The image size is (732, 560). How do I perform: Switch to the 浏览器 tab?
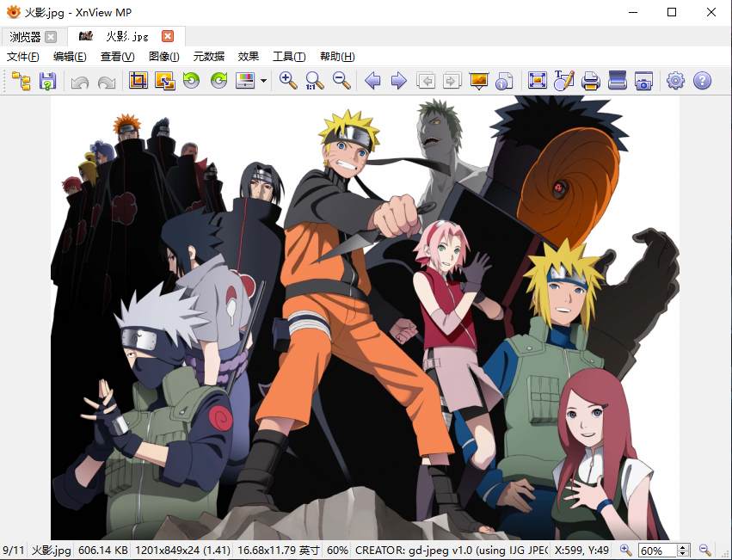pyautogui.click(x=26, y=36)
